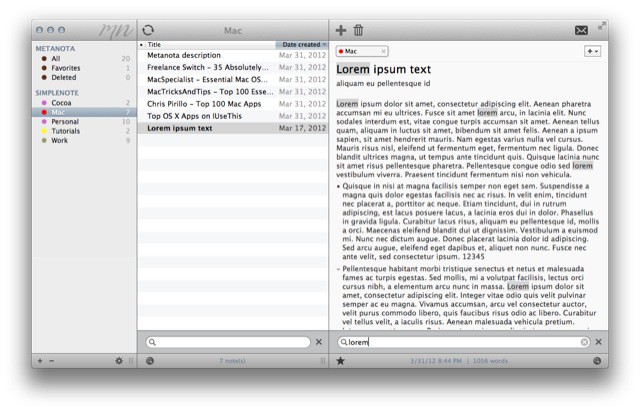640x412 pixels.
Task: Click Cocoa's purple color dot
Action: [x=44, y=102]
